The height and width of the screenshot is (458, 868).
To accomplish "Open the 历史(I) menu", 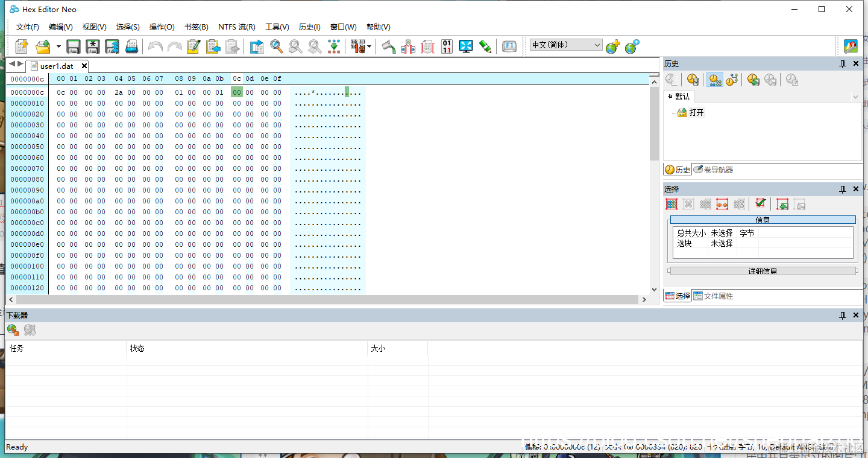I will pos(310,27).
